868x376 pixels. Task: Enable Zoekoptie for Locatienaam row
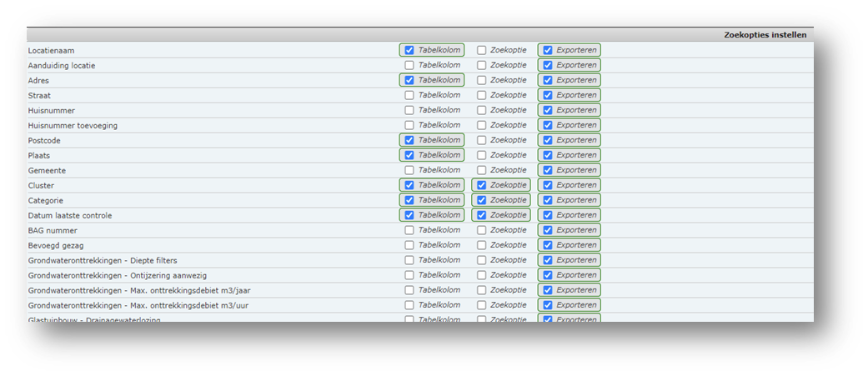click(x=481, y=50)
